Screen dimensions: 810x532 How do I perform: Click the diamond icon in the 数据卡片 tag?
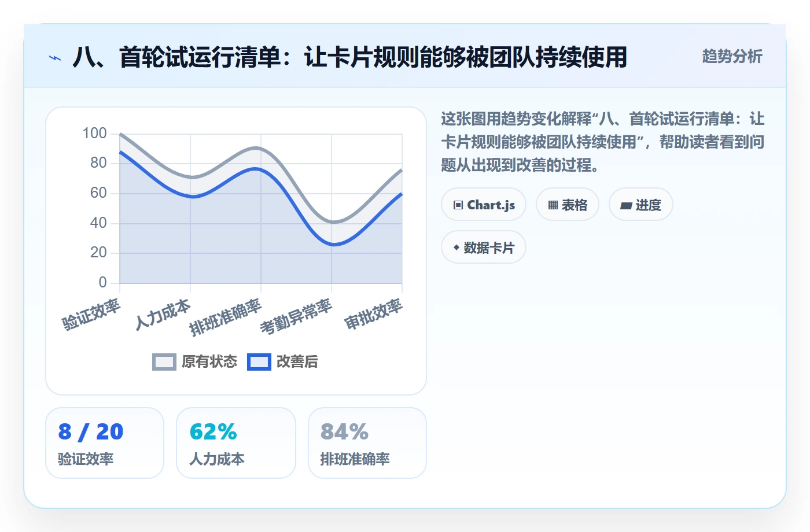tap(456, 248)
